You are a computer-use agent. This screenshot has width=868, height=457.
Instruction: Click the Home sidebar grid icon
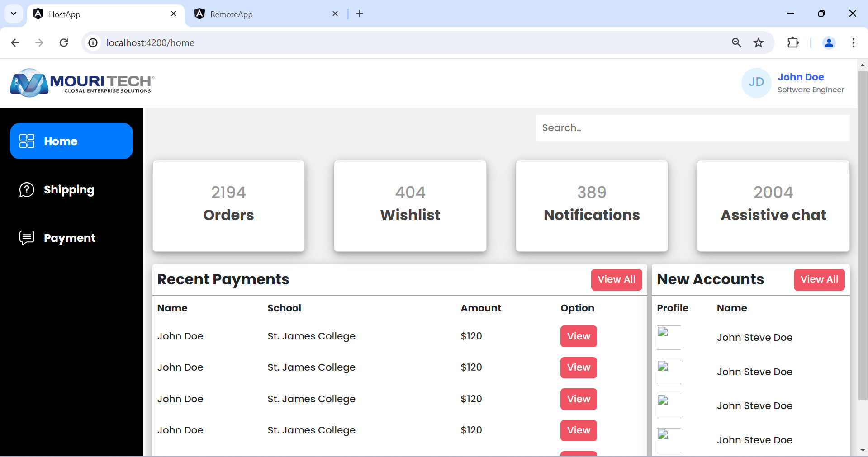pos(27,141)
